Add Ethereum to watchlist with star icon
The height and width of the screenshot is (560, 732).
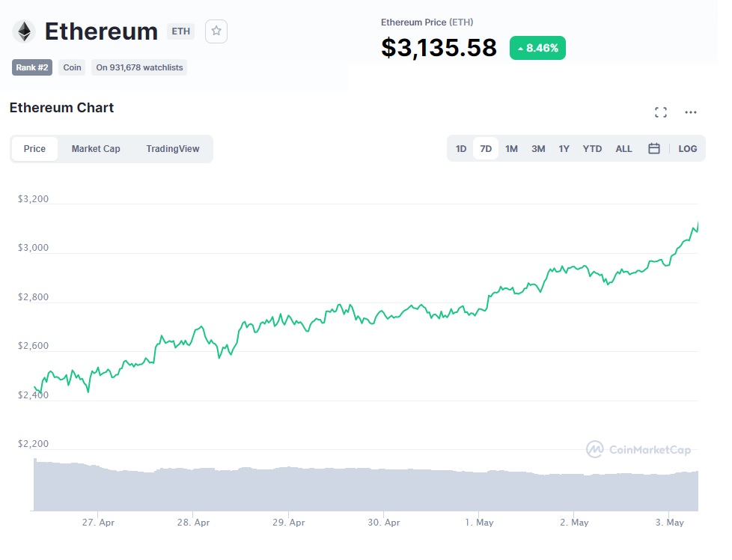point(216,31)
